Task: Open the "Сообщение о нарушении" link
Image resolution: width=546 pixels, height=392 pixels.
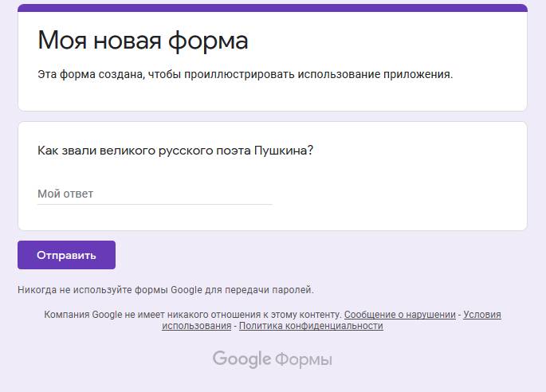Action: [399, 315]
